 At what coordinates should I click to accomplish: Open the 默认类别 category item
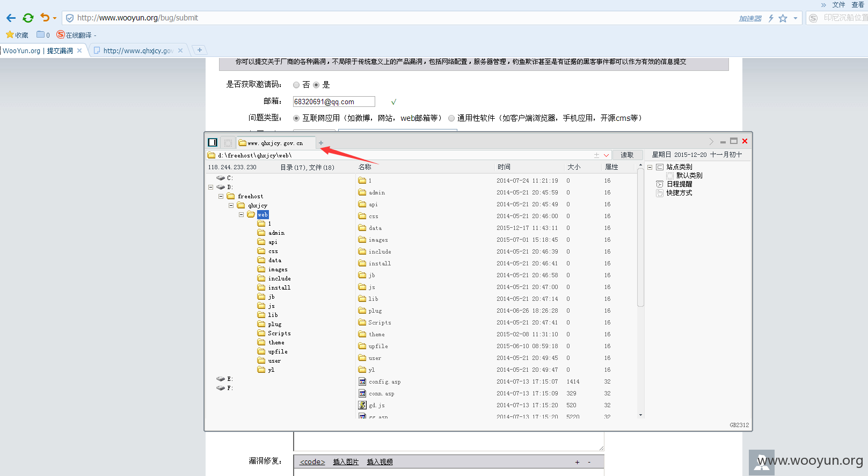pos(684,176)
